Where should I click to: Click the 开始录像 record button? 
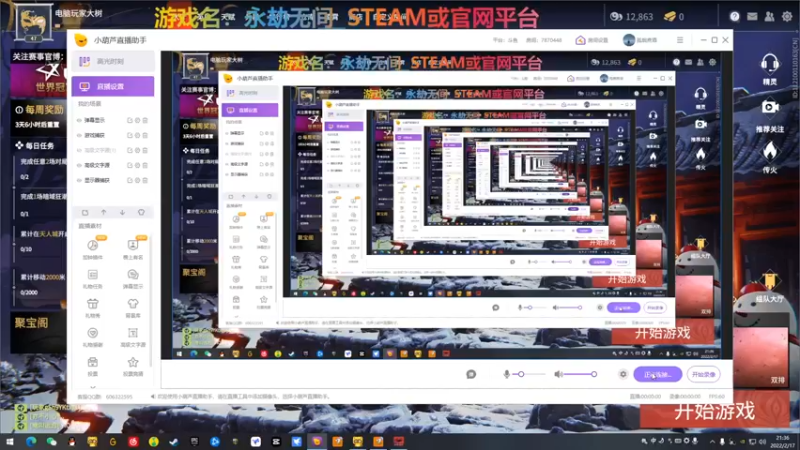[704, 374]
